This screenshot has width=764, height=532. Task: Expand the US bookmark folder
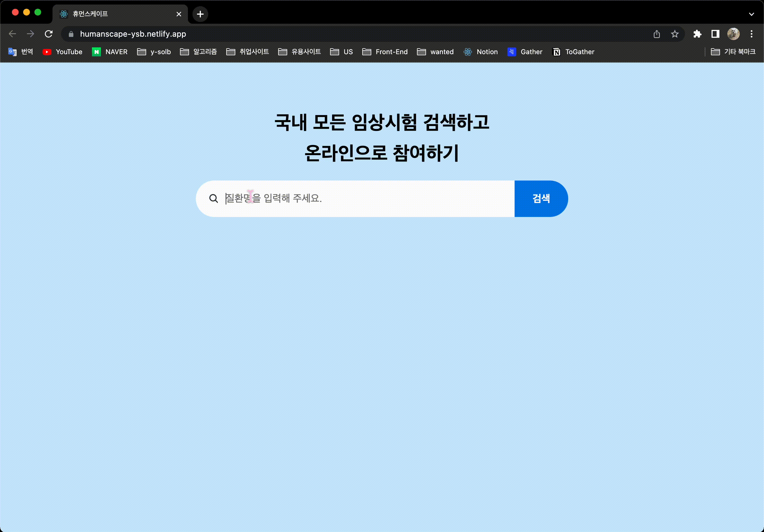click(341, 52)
